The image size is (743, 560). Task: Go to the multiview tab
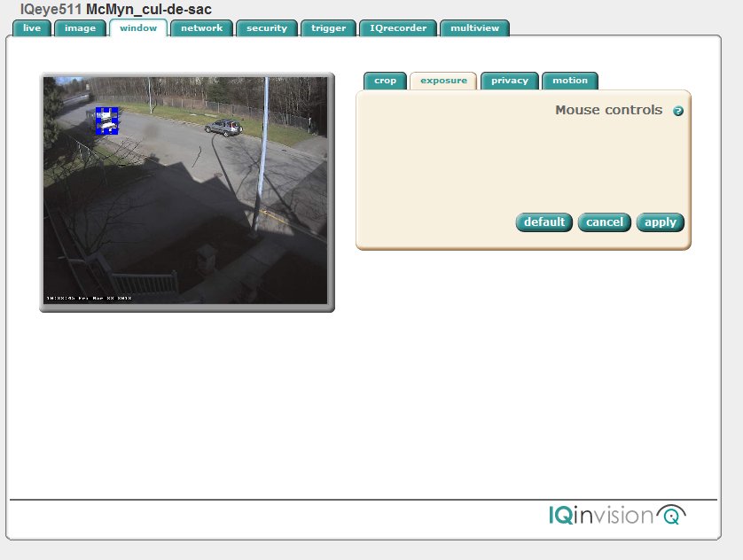(x=475, y=28)
